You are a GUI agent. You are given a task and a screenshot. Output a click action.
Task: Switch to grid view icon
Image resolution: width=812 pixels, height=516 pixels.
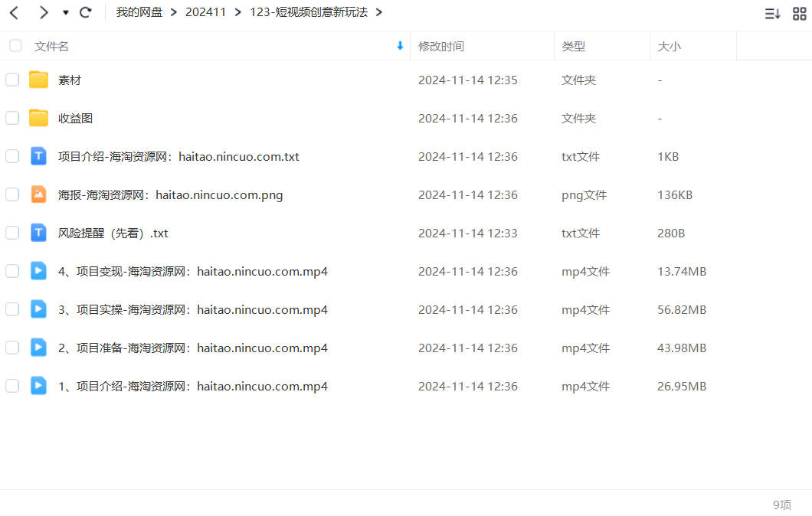point(800,14)
